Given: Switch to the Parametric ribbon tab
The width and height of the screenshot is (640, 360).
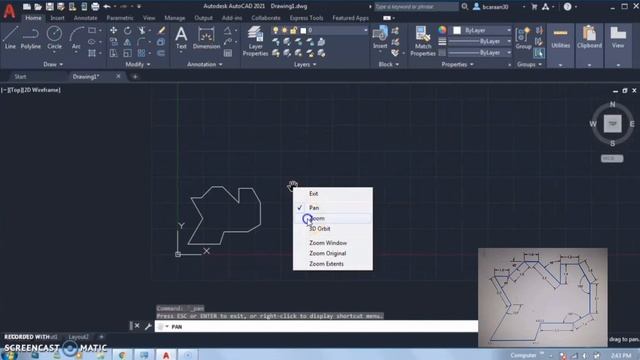Looking at the screenshot, I should pyautogui.click(x=120, y=18).
